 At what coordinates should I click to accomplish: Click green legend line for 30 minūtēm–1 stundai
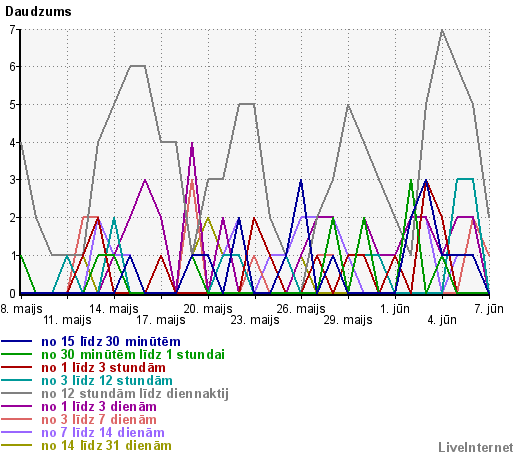[x=17, y=354]
